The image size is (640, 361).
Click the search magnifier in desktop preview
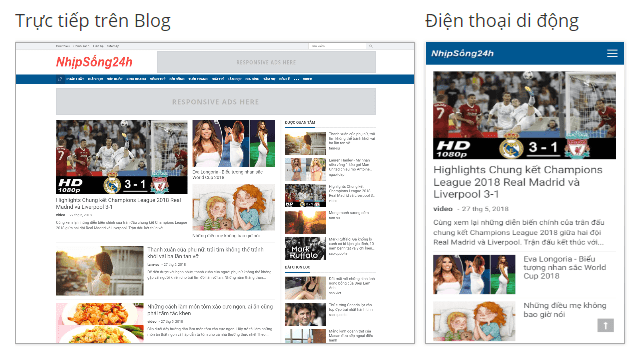371,46
